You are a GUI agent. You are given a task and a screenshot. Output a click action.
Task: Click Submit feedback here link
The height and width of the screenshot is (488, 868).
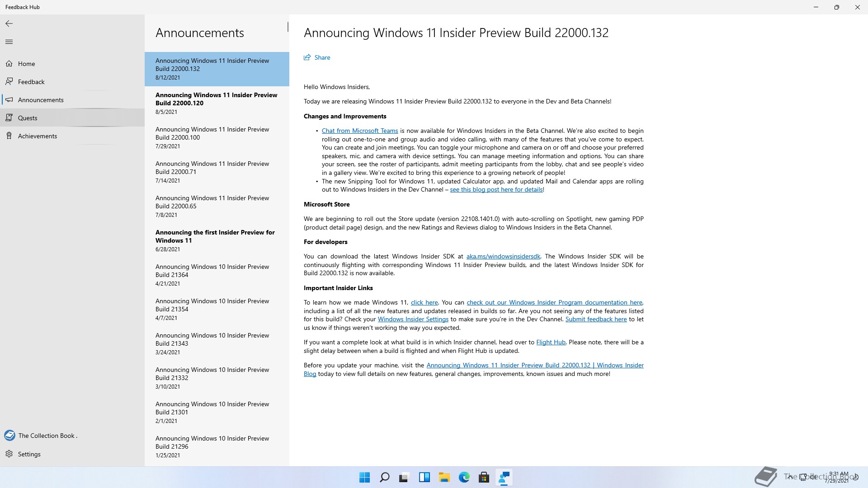point(596,319)
